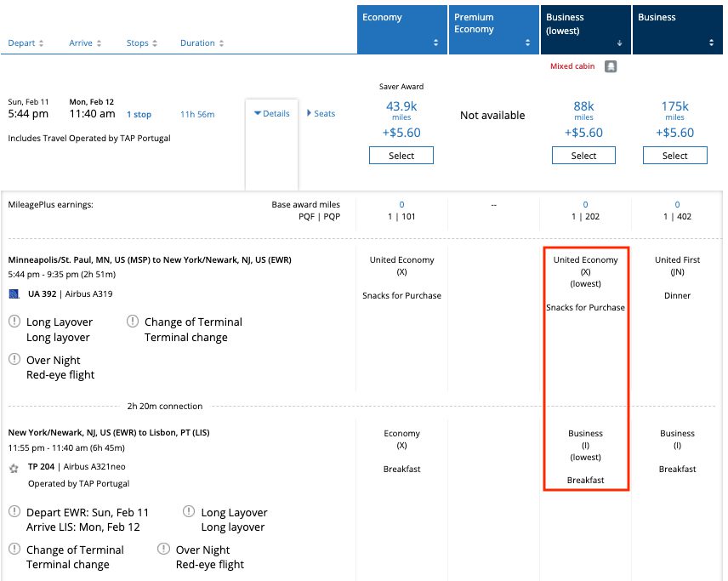728x581 pixels.
Task: Click the United Airlines logo beside UA 392
Action: point(13,293)
